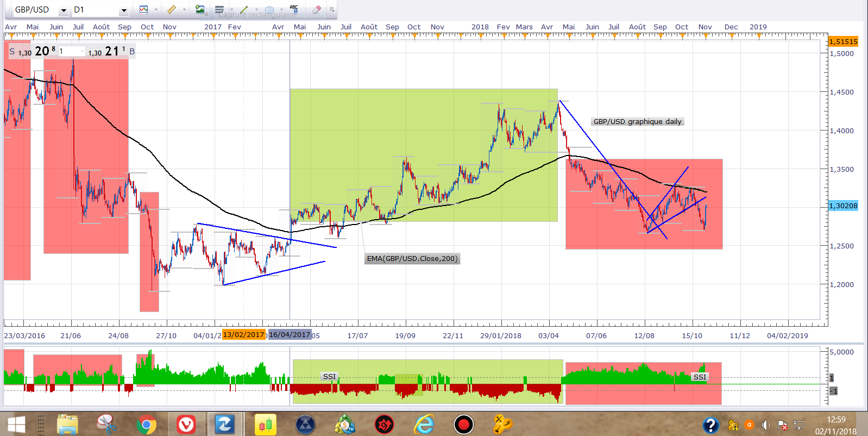Open the toolbar overflow options menu
Viewport: 868px width, 436px height.
[331, 9]
